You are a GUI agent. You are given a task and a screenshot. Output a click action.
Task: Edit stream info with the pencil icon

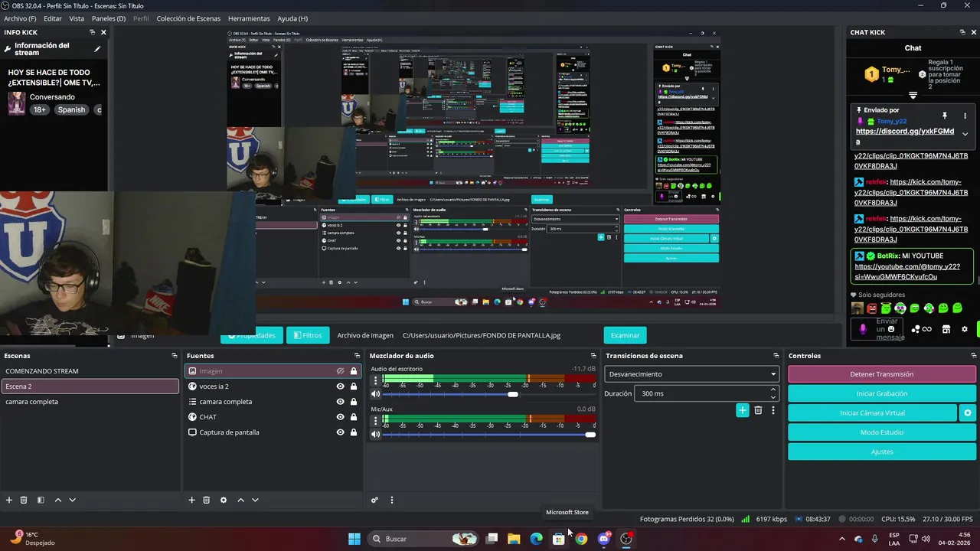pyautogui.click(x=97, y=49)
